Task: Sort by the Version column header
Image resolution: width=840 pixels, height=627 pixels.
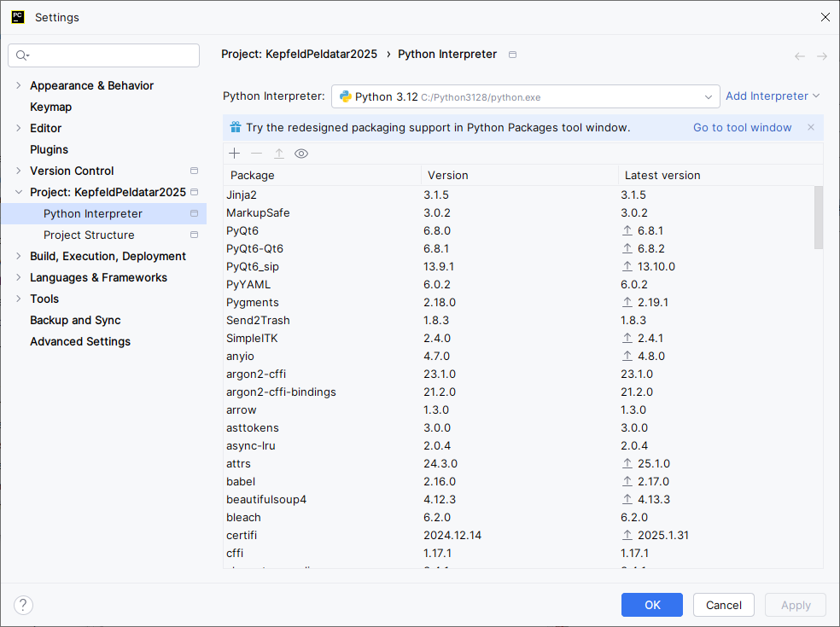Action: pos(520,175)
